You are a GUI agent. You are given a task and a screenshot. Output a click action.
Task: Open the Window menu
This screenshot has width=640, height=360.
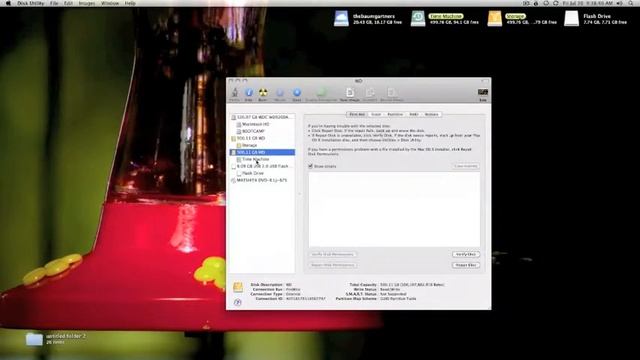click(110, 3)
